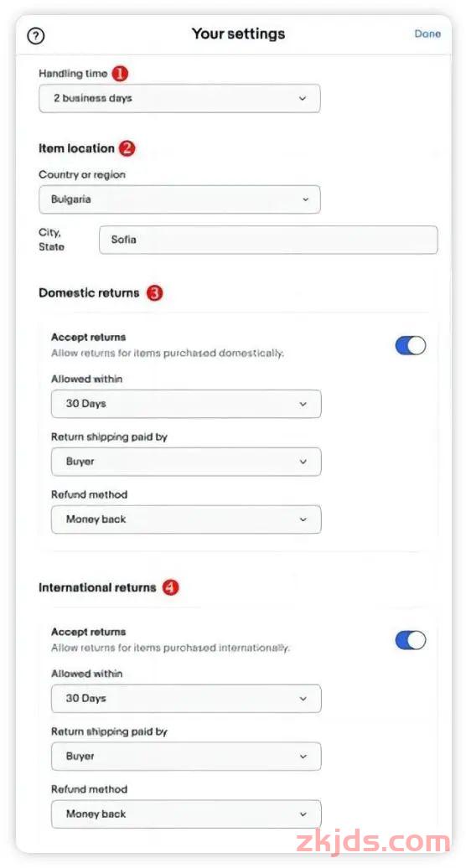Image resolution: width=466 pixels, height=868 pixels.
Task: Click the domestic Money back chevron arrow
Action: pyautogui.click(x=303, y=519)
